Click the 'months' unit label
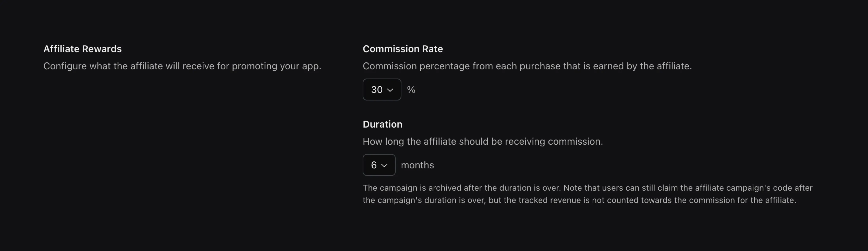Viewport: 868px width, 251px height. (417, 165)
